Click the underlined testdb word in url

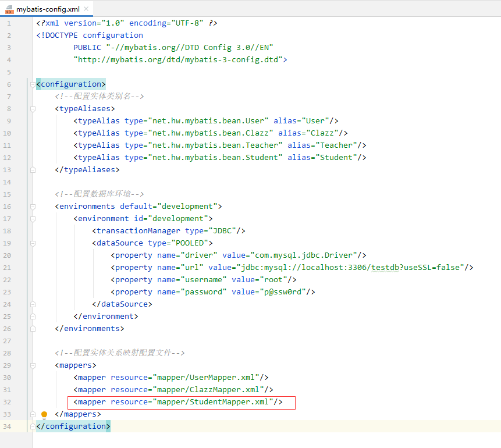tap(385, 268)
